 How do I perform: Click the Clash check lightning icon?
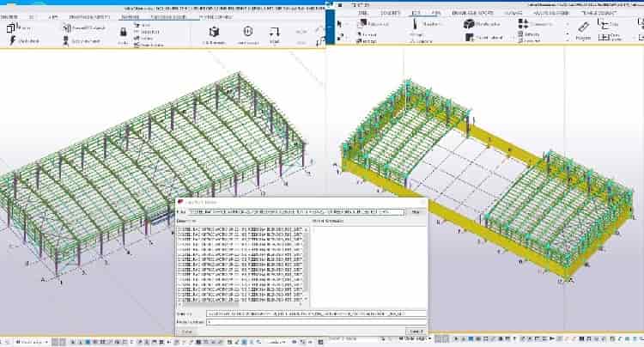point(13,40)
